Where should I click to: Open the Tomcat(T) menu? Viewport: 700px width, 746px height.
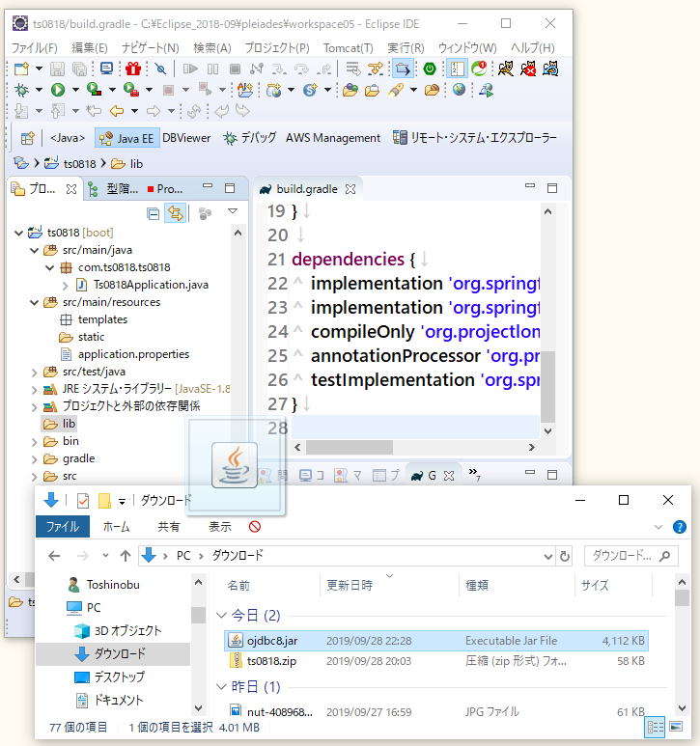pyautogui.click(x=349, y=48)
